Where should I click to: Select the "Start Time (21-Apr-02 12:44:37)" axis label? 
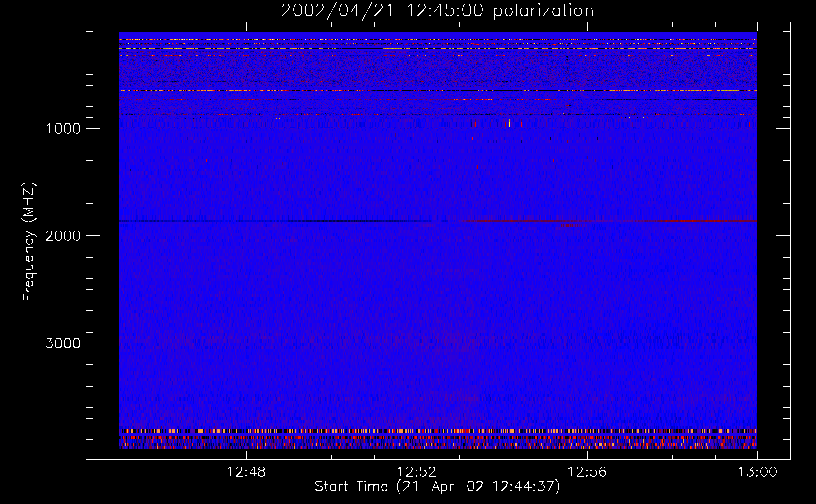tap(437, 487)
